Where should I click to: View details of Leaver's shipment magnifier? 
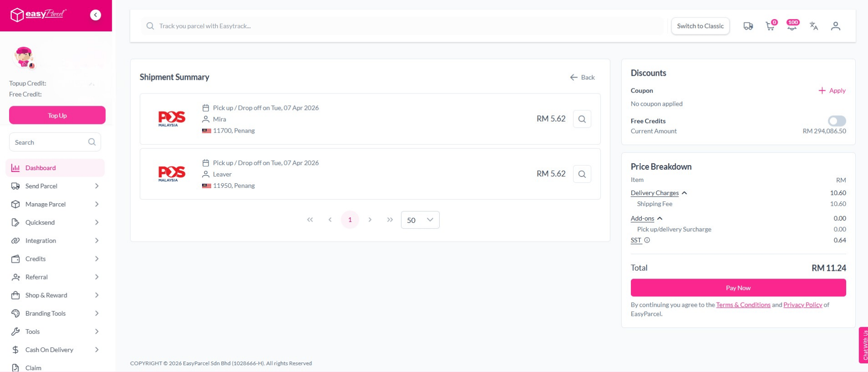click(x=582, y=174)
